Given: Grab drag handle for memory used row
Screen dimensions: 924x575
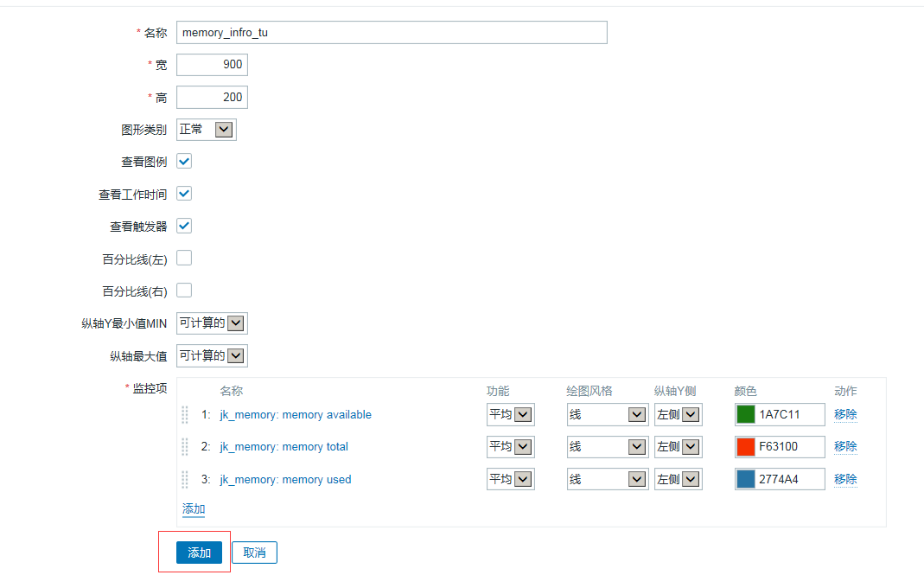Looking at the screenshot, I should click(185, 480).
